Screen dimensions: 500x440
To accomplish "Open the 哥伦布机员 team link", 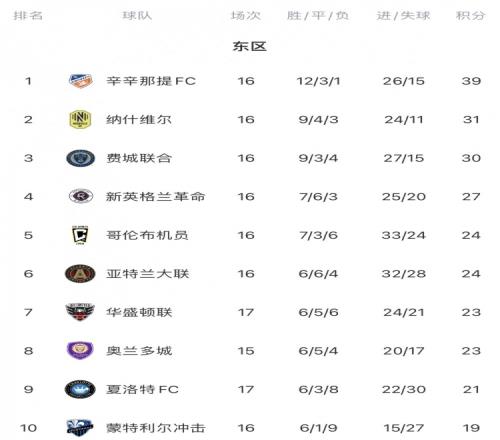I will coord(147,235).
